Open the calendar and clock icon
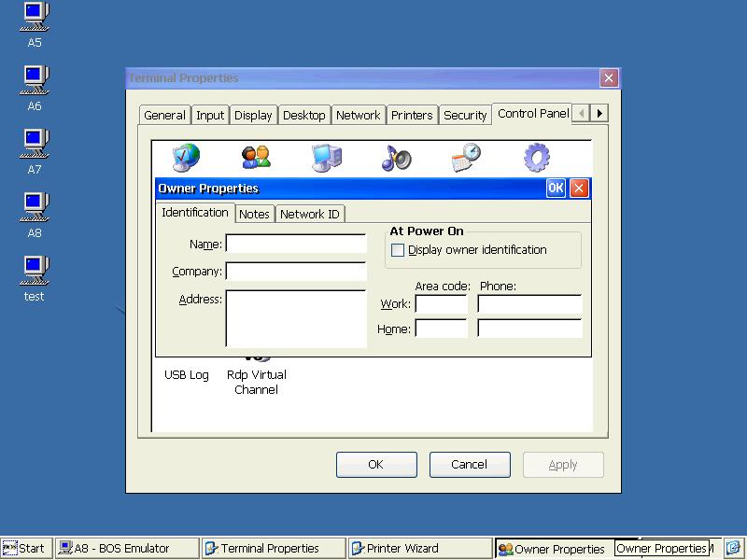This screenshot has height=560, width=747. point(466,157)
